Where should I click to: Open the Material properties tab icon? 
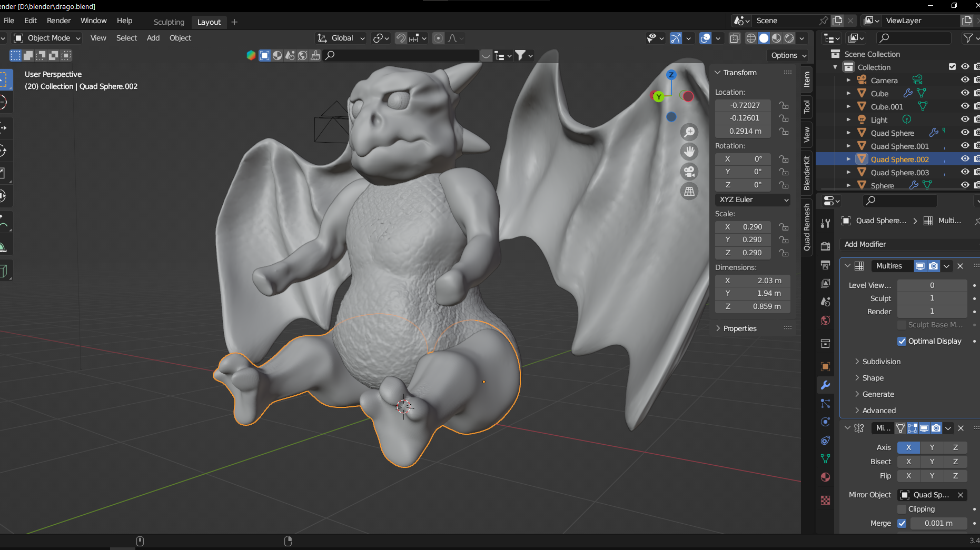825,477
